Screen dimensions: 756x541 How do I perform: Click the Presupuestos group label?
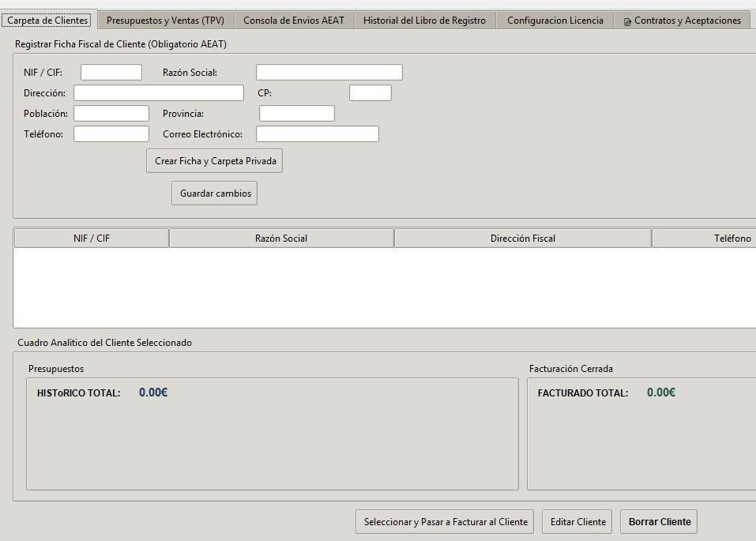click(x=56, y=369)
